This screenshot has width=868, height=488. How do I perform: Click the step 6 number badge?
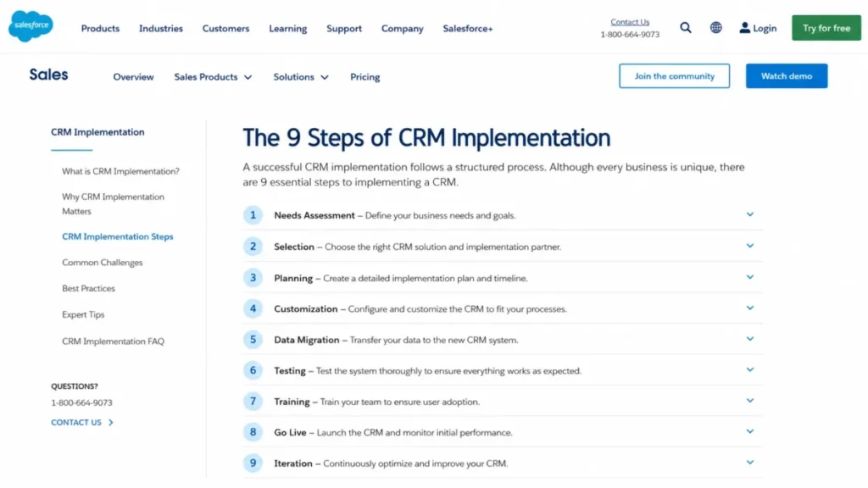253,371
